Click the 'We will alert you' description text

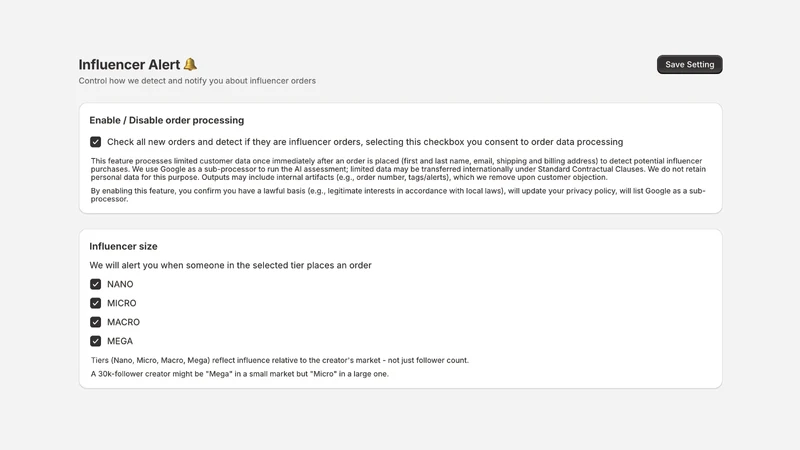tap(230, 265)
